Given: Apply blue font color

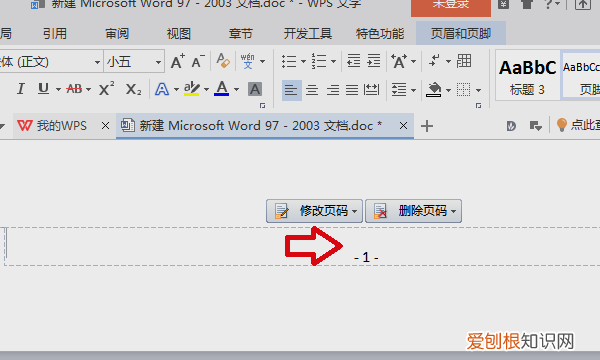Looking at the screenshot, I should [222, 89].
